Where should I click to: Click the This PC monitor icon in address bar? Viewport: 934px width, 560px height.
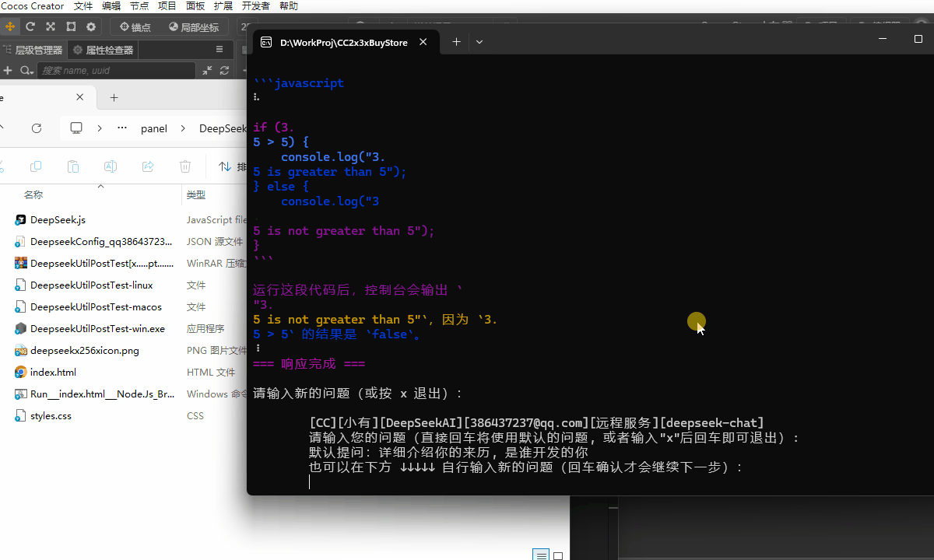click(76, 128)
